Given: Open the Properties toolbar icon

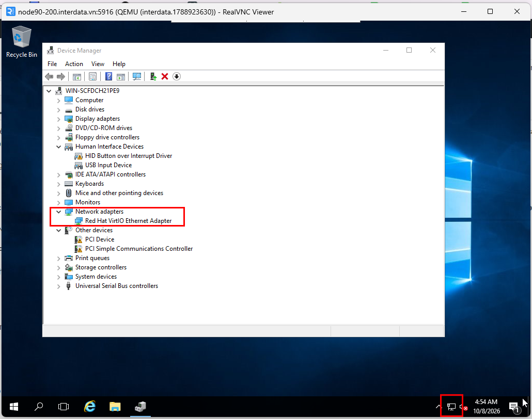Looking at the screenshot, I should click(x=92, y=76).
